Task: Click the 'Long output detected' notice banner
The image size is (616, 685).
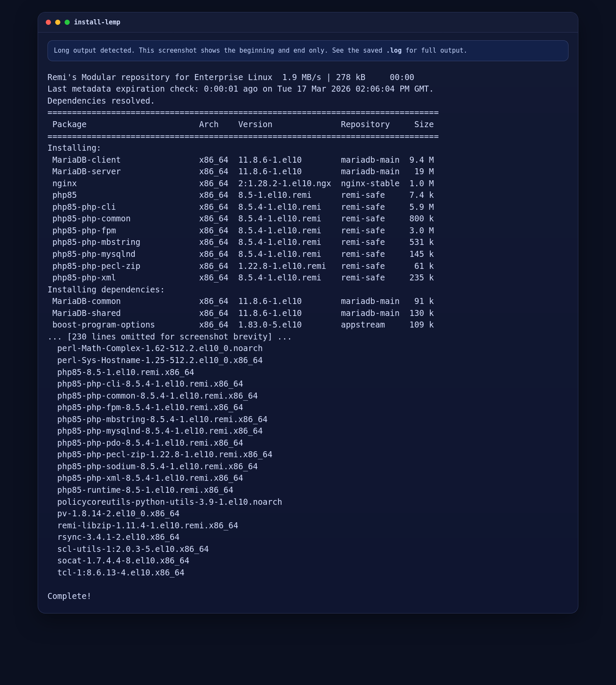Action: coord(308,51)
